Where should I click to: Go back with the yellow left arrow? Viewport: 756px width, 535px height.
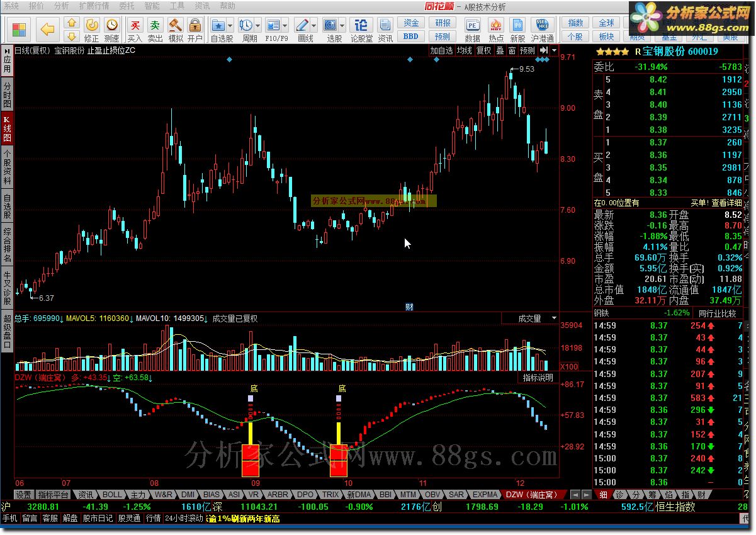tap(48, 29)
